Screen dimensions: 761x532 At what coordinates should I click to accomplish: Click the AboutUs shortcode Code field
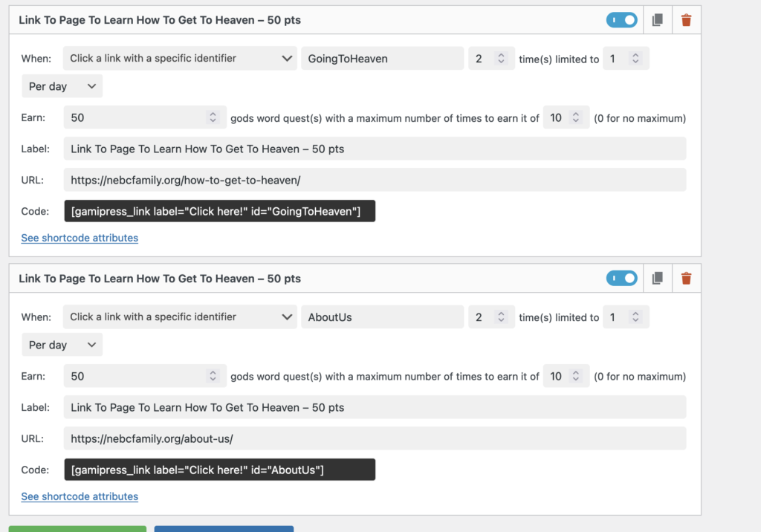[x=219, y=470]
